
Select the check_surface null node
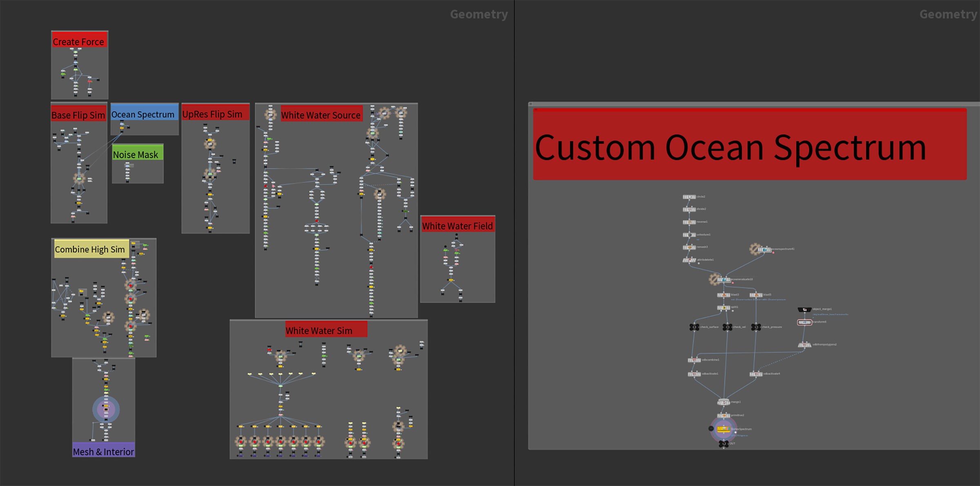(694, 327)
